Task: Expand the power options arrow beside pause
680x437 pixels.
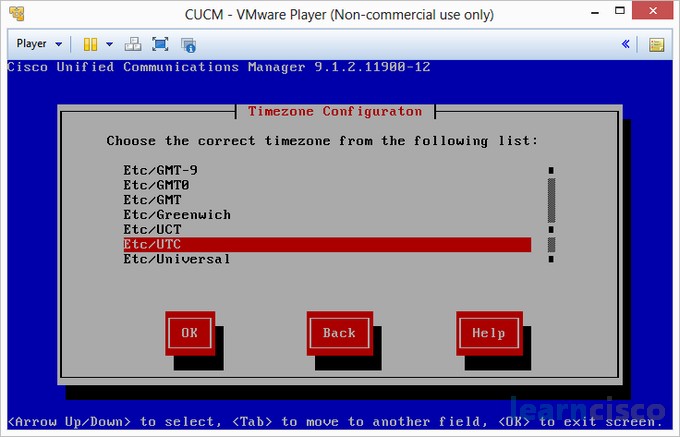Action: tap(109, 44)
